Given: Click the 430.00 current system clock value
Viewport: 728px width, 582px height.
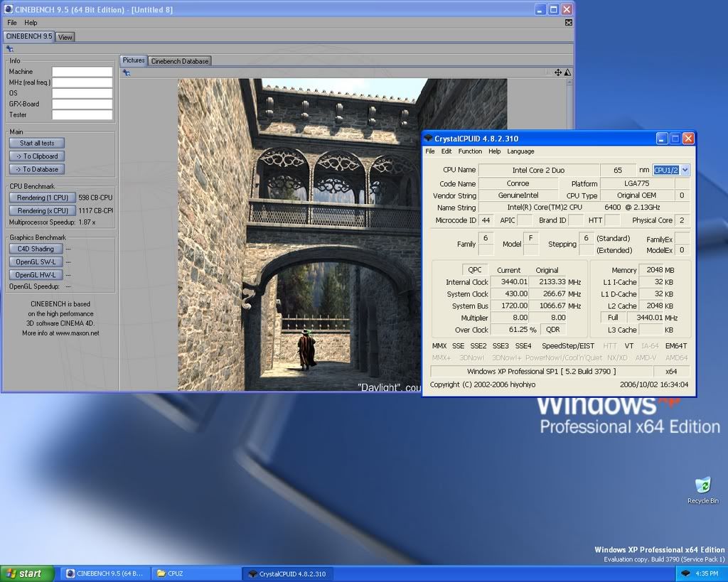Looking at the screenshot, I should (x=510, y=293).
